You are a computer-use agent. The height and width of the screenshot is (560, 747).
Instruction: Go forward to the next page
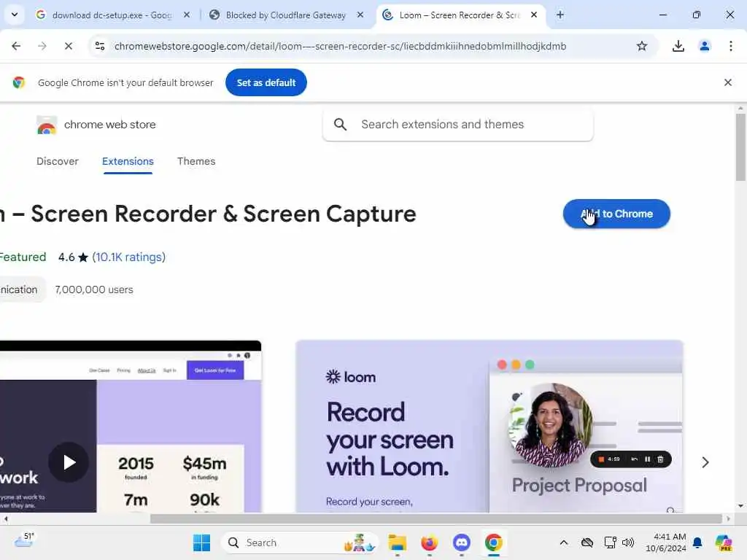coord(42,46)
